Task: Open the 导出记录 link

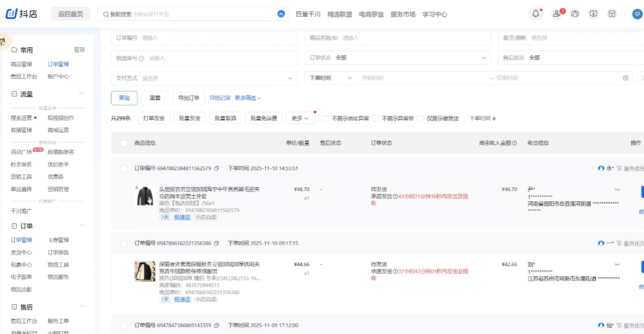Action: [220, 98]
